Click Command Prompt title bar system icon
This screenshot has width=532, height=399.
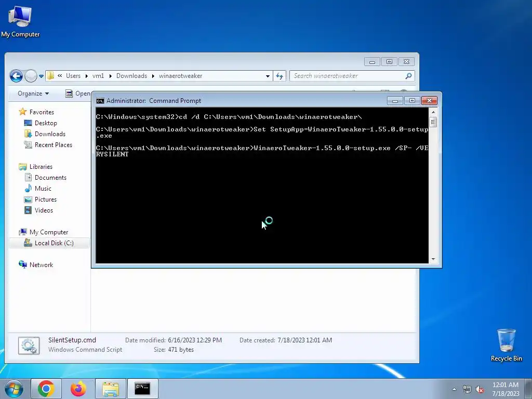(100, 101)
